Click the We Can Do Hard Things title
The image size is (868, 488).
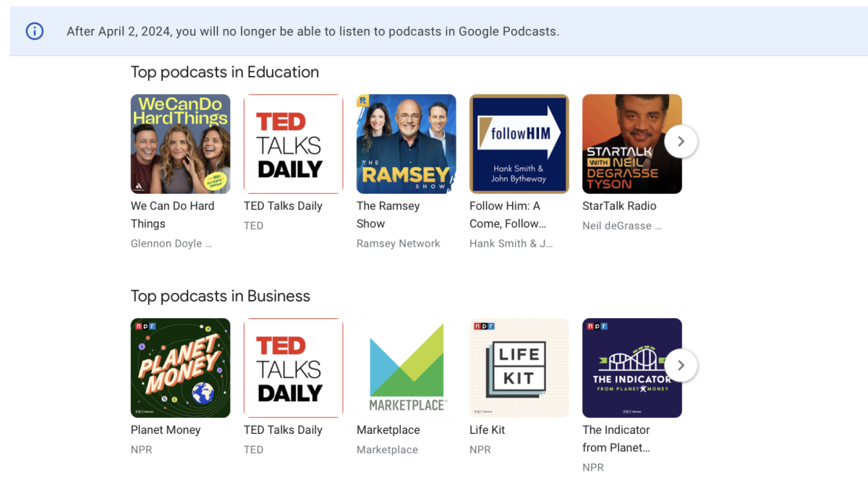coord(173,215)
